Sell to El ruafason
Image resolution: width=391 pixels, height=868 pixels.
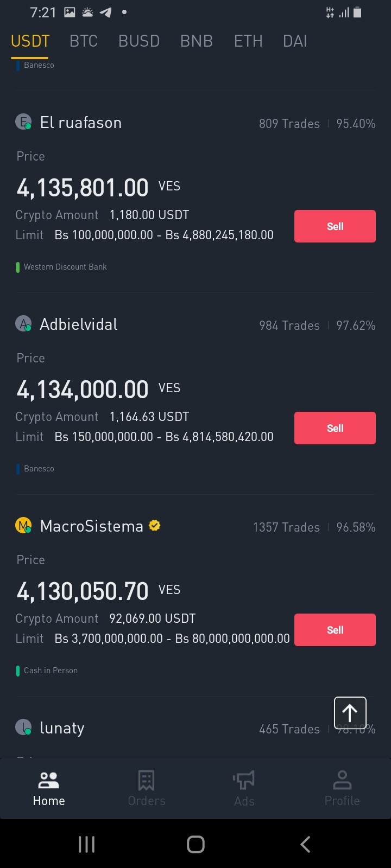335,226
